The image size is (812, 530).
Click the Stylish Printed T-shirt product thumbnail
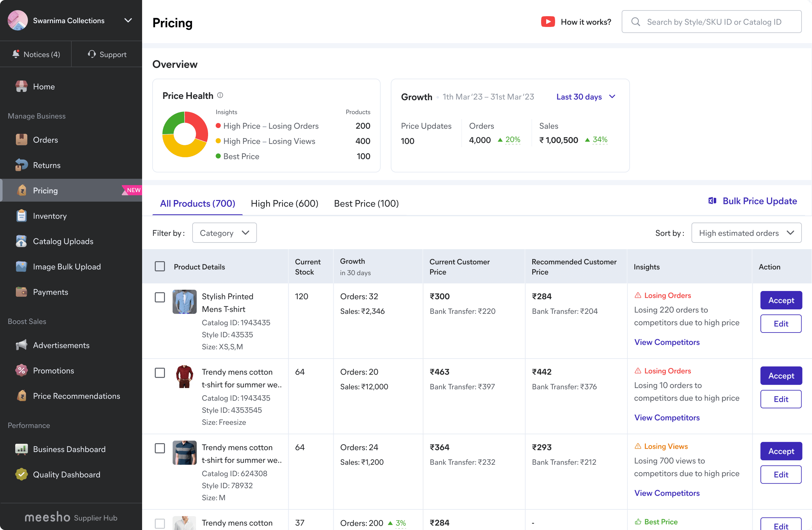(x=185, y=301)
